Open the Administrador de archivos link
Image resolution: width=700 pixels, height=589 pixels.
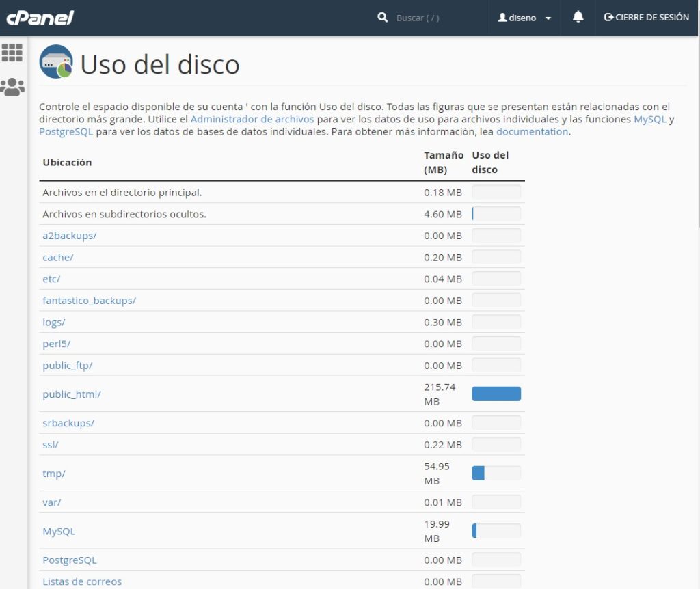pos(252,119)
